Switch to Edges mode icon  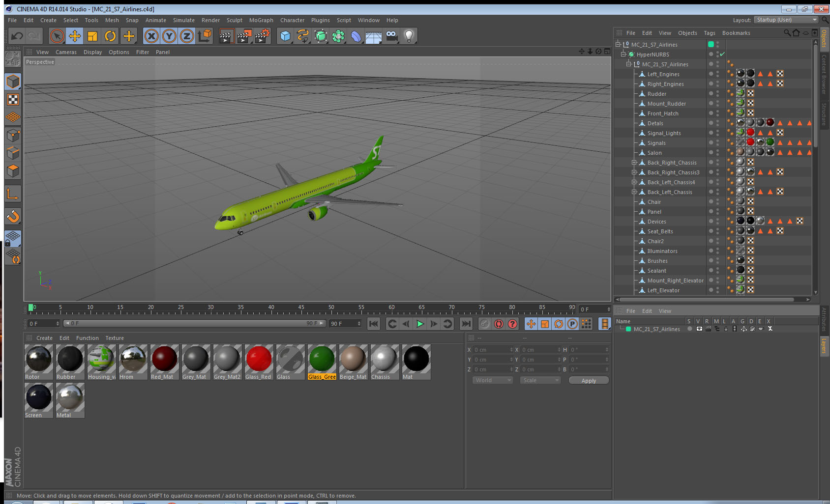13,153
